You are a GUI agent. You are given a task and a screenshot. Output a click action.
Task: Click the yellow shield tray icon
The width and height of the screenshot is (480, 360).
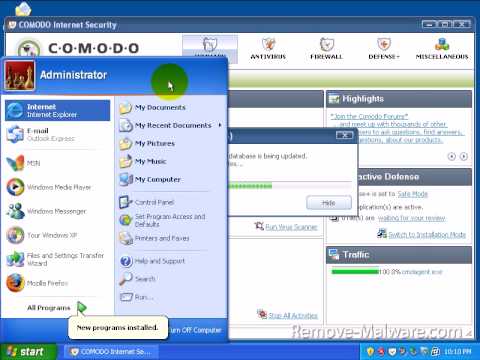tap(370, 351)
